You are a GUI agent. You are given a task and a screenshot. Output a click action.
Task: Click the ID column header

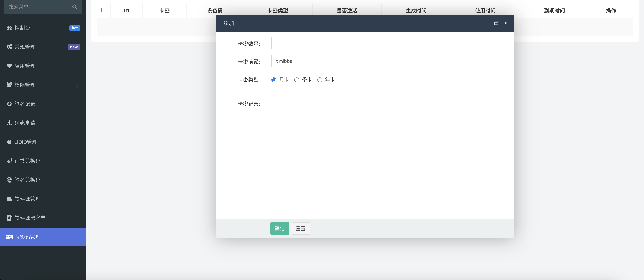click(126, 11)
